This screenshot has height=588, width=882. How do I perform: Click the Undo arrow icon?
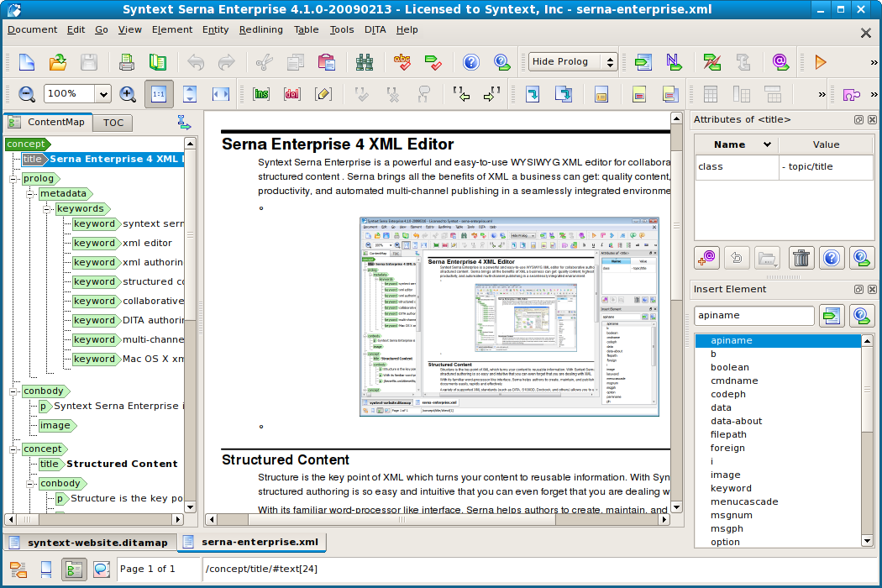point(196,62)
